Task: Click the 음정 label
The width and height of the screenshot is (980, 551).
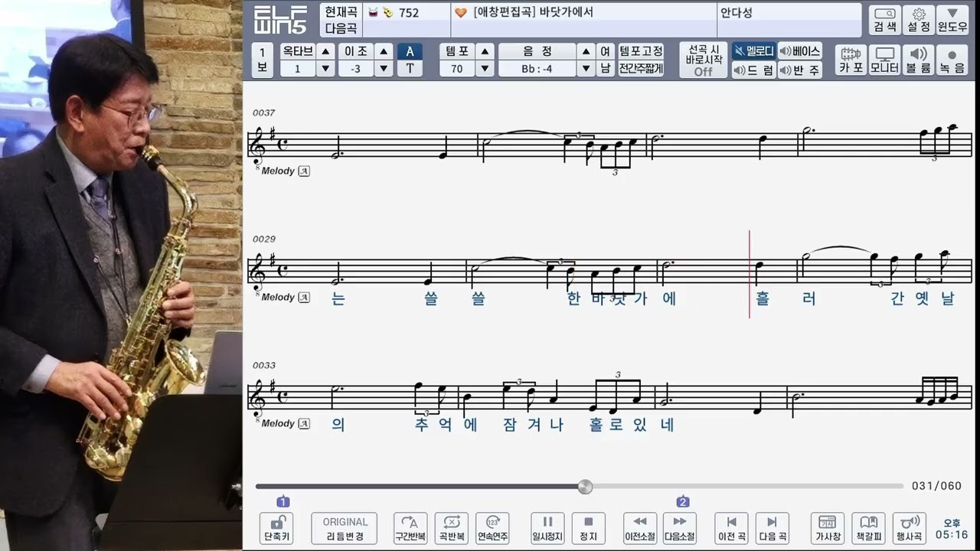Action: pyautogui.click(x=537, y=51)
